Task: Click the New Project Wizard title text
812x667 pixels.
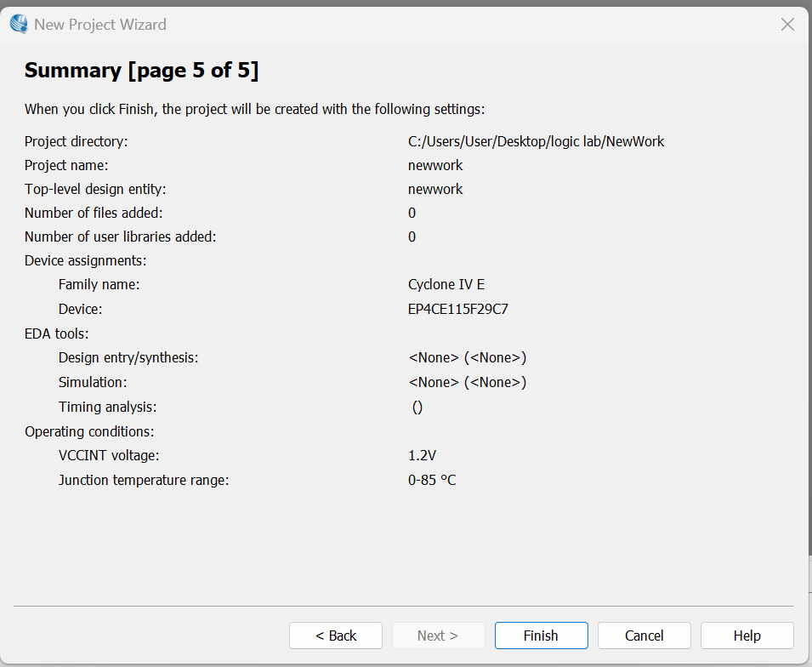Action: pyautogui.click(x=100, y=25)
